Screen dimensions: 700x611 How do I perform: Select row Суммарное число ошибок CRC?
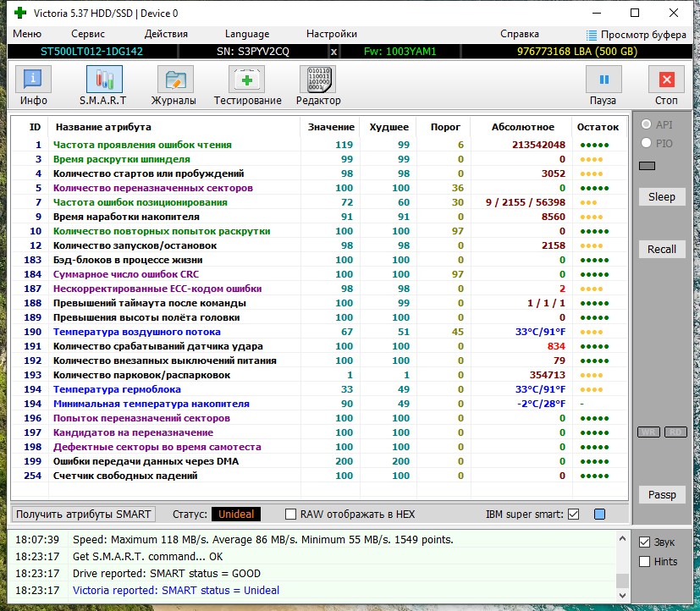click(319, 274)
